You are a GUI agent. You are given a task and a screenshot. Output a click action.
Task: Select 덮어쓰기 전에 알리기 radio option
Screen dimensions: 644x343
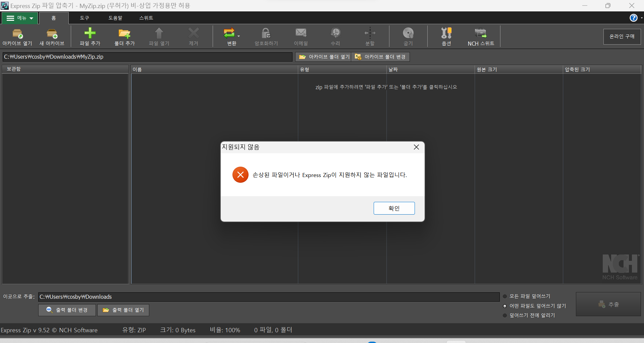click(504, 316)
